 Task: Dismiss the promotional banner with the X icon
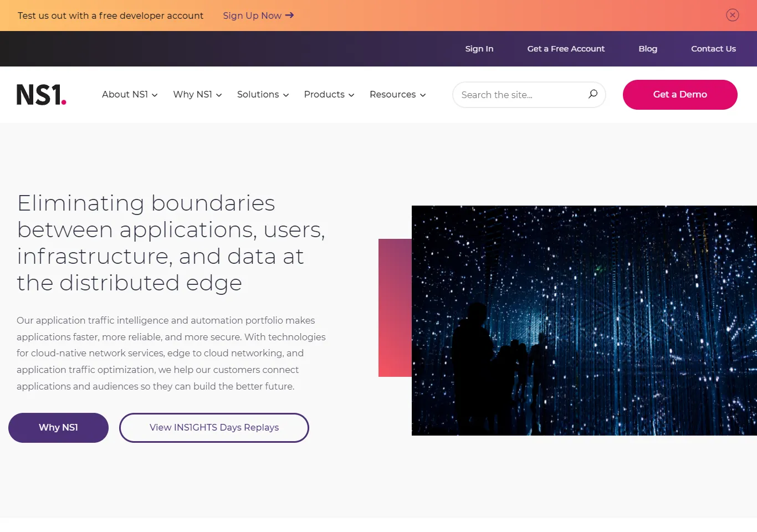pos(732,15)
